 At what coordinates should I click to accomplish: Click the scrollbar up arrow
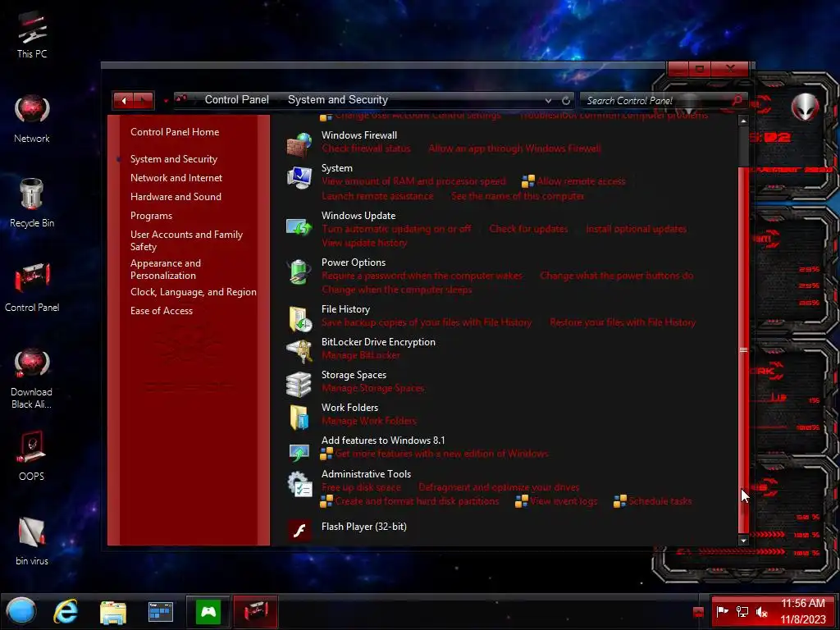tap(743, 121)
